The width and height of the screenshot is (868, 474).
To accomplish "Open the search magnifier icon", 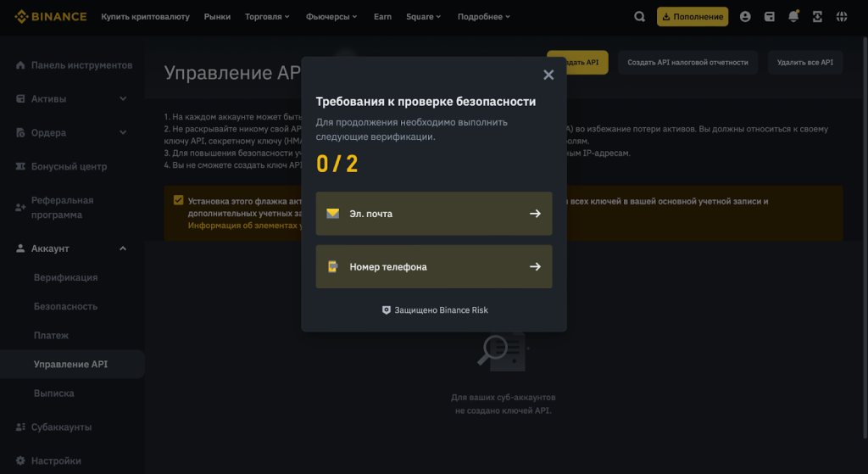I will click(639, 17).
